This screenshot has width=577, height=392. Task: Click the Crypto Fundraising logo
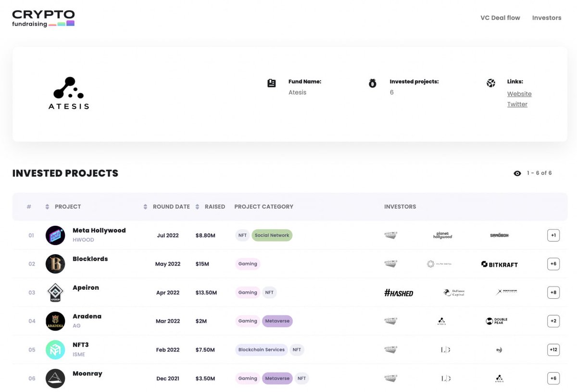click(x=43, y=18)
